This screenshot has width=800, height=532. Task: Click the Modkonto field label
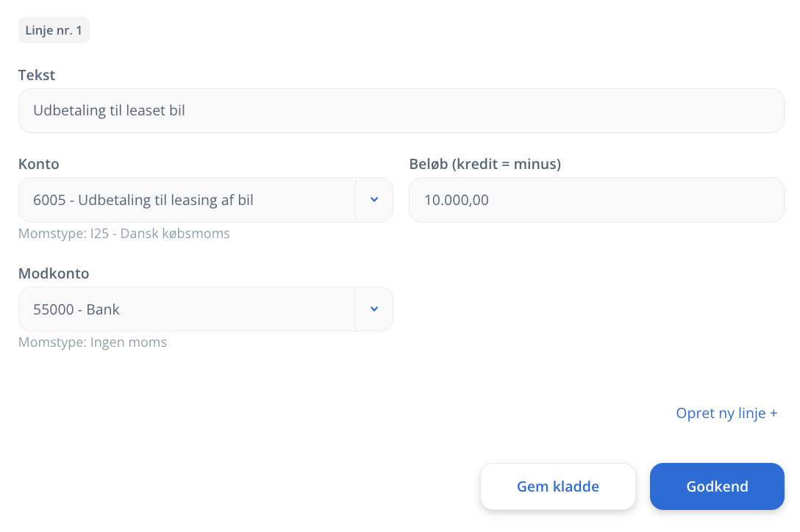[54, 273]
